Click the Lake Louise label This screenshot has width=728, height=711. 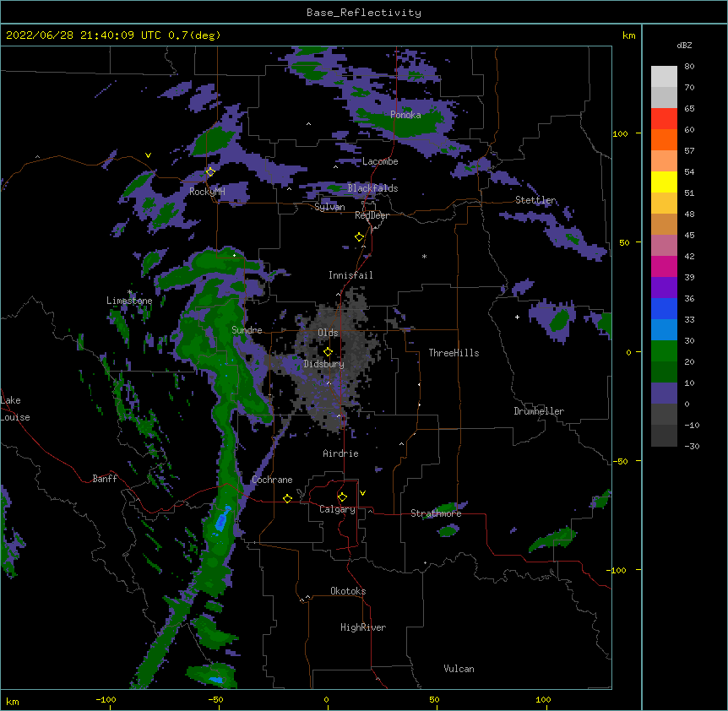click(x=15, y=409)
